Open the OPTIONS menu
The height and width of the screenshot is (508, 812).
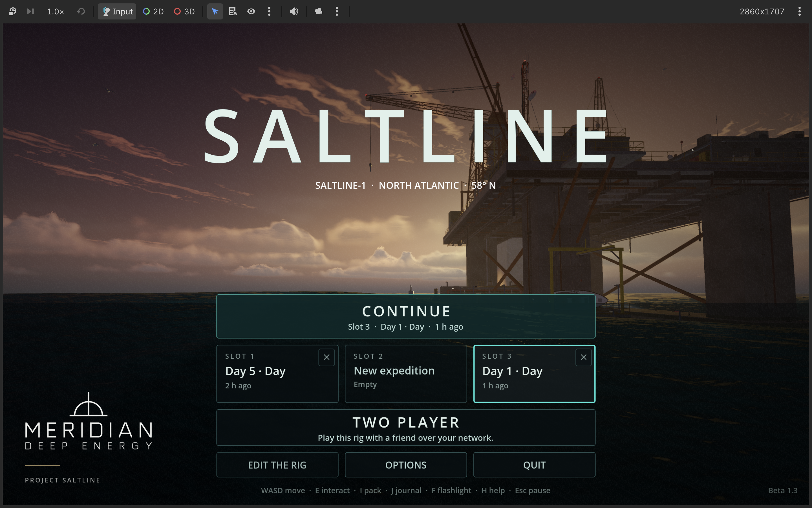[x=406, y=465]
